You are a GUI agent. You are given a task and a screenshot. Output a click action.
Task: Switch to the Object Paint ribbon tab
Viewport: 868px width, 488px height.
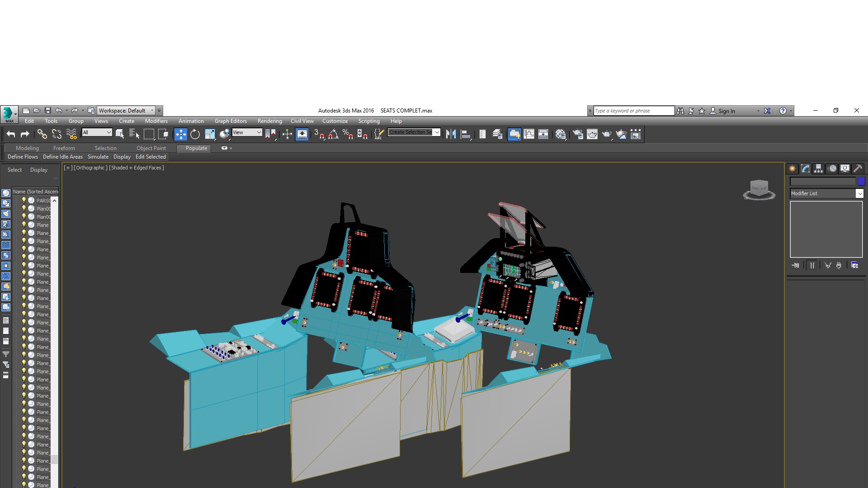point(151,148)
